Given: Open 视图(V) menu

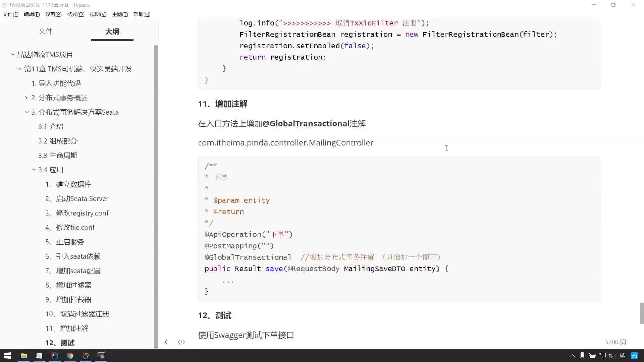Looking at the screenshot, I should [x=98, y=14].
